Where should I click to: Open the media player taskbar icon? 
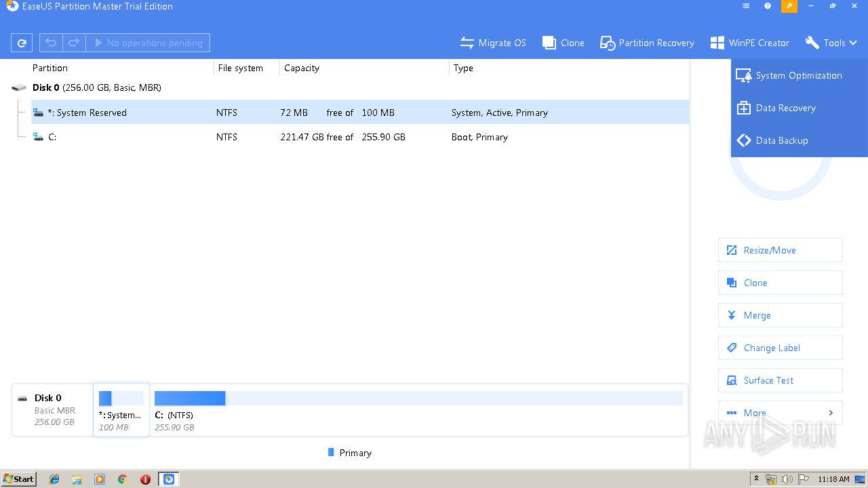click(100, 479)
